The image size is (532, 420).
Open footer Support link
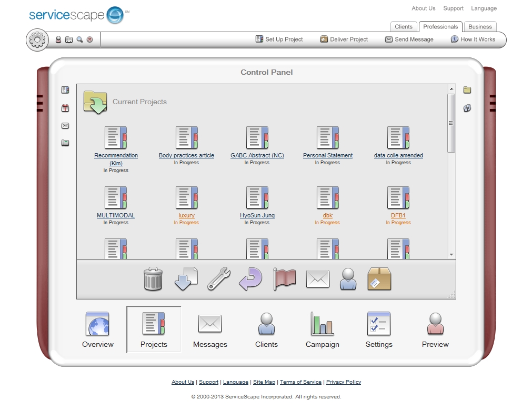click(x=209, y=382)
